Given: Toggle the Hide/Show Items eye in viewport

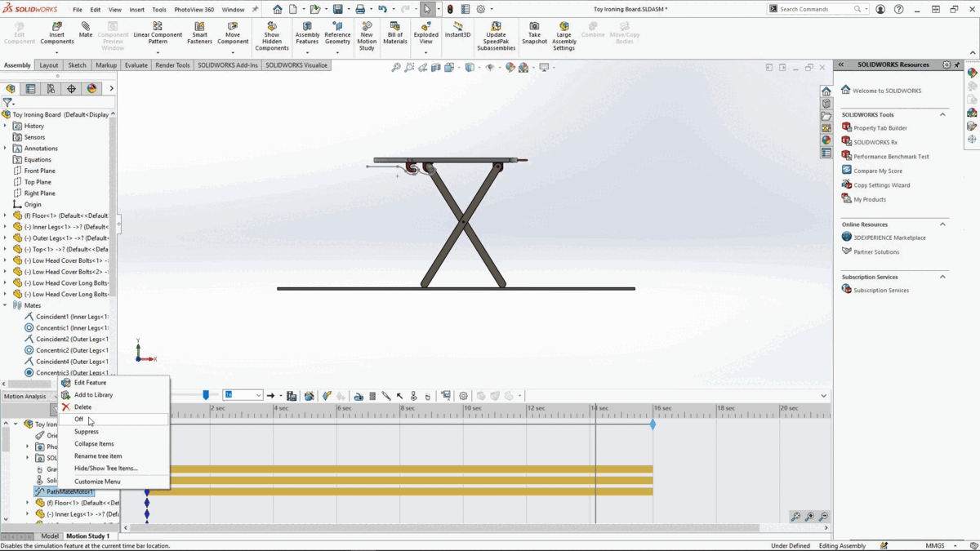Looking at the screenshot, I should (x=491, y=69).
